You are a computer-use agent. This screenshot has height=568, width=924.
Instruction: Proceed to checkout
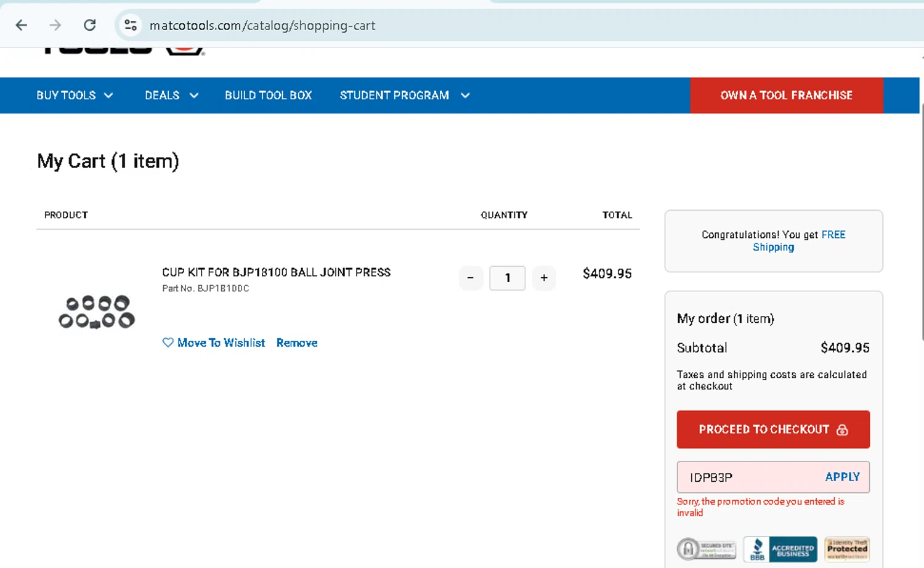tap(773, 429)
